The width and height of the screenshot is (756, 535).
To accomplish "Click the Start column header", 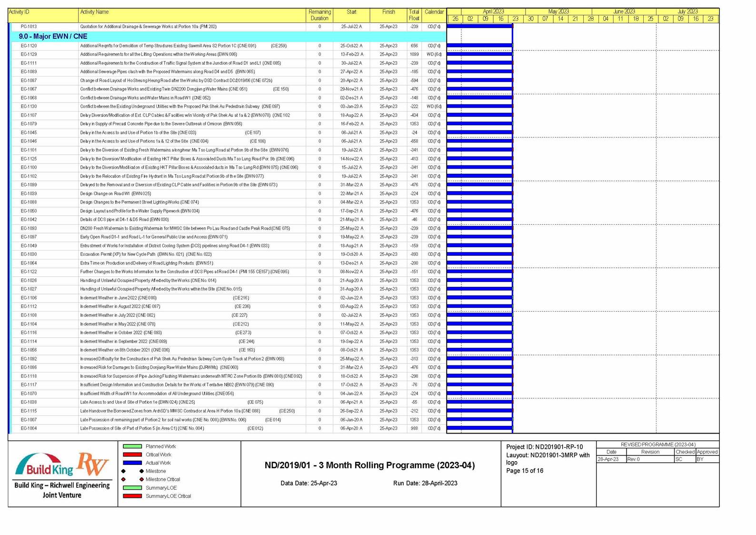I will coord(351,15).
